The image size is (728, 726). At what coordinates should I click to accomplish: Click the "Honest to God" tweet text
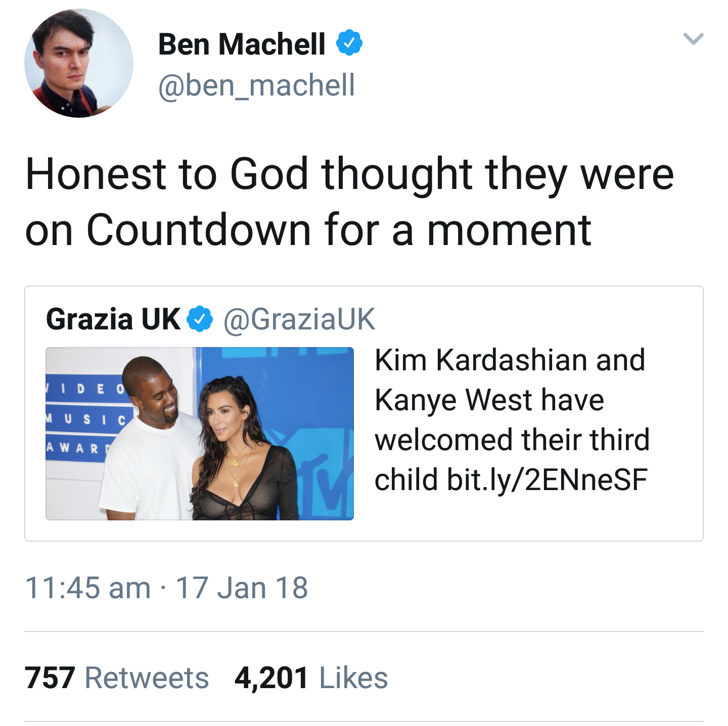[x=349, y=202]
